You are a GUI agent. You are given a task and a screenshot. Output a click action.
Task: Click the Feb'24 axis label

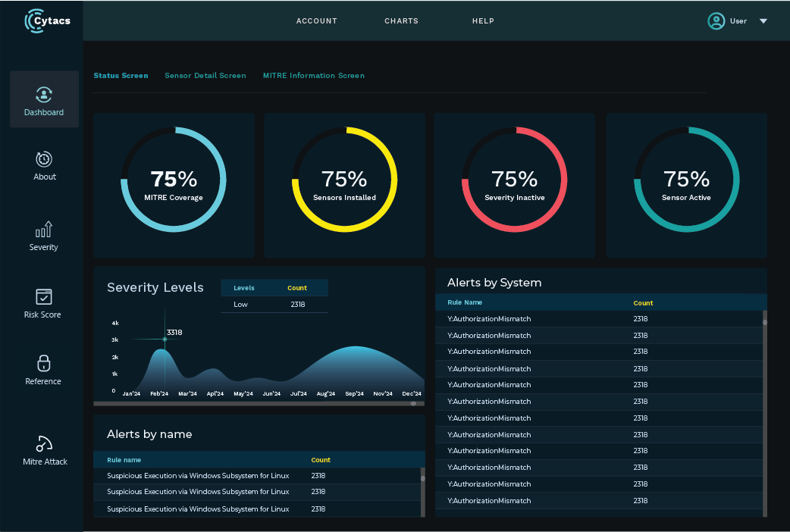[159, 393]
